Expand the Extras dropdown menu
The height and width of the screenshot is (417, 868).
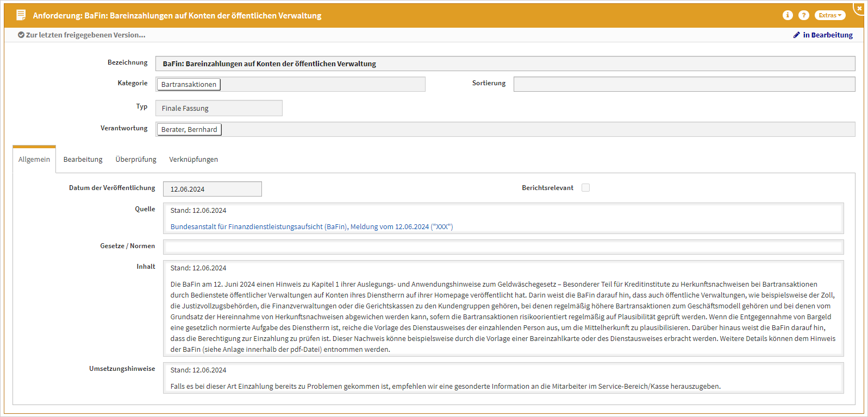[x=829, y=15]
